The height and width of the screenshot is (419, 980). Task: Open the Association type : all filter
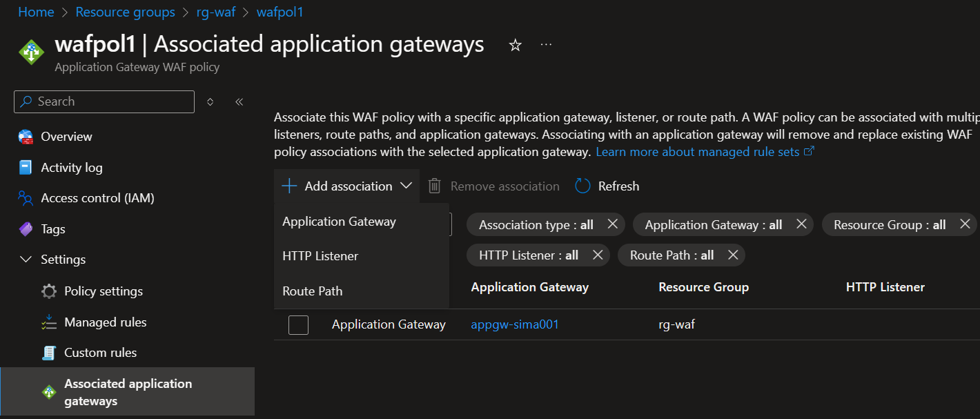[536, 225]
